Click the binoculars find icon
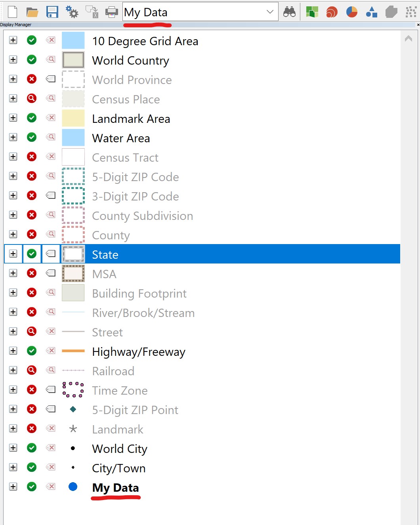This screenshot has height=525, width=420. click(x=289, y=12)
